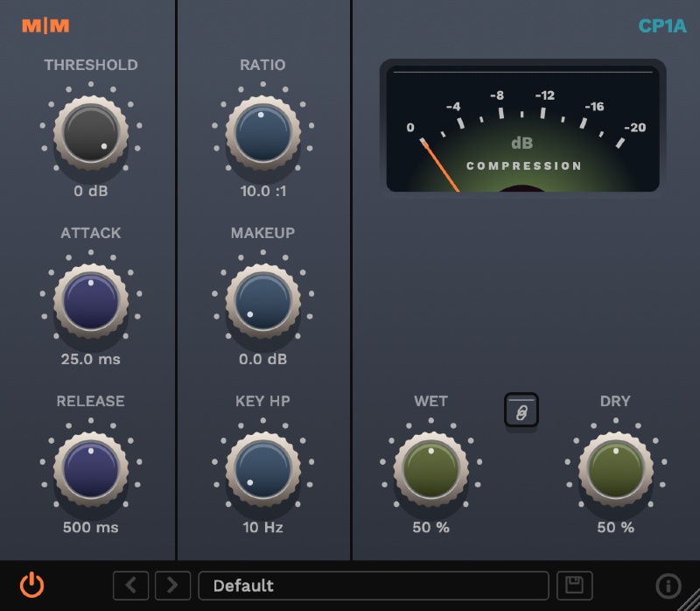Adjust the Threshold knob
The height and width of the screenshot is (611, 700).
point(90,131)
